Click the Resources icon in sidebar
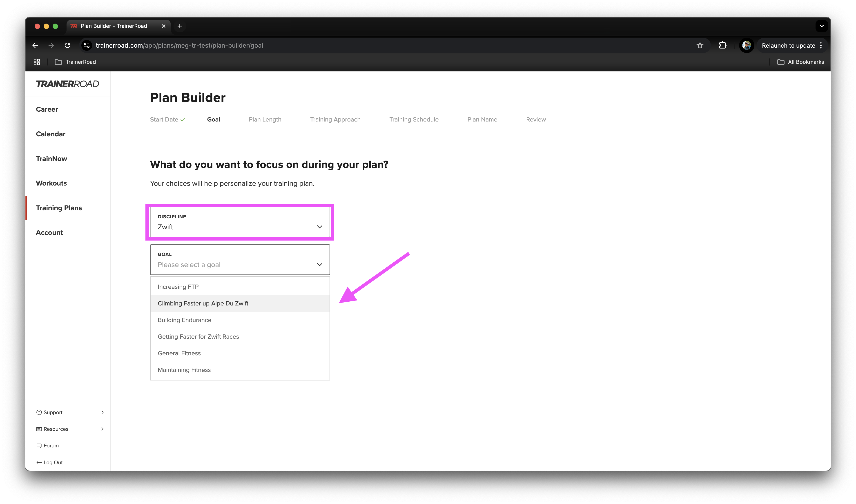856x504 pixels. (x=39, y=429)
